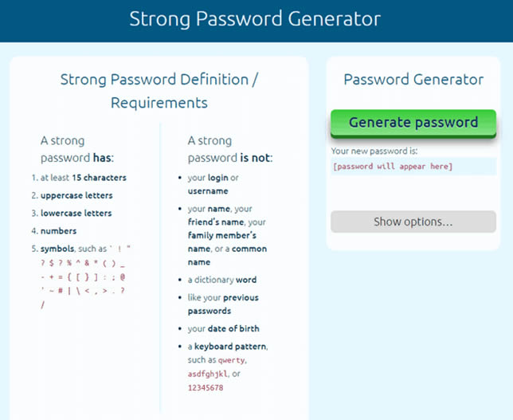Screen dimensions: 513x420
Task: Select the 'lowercase letters' requirement
Action: tap(76, 213)
